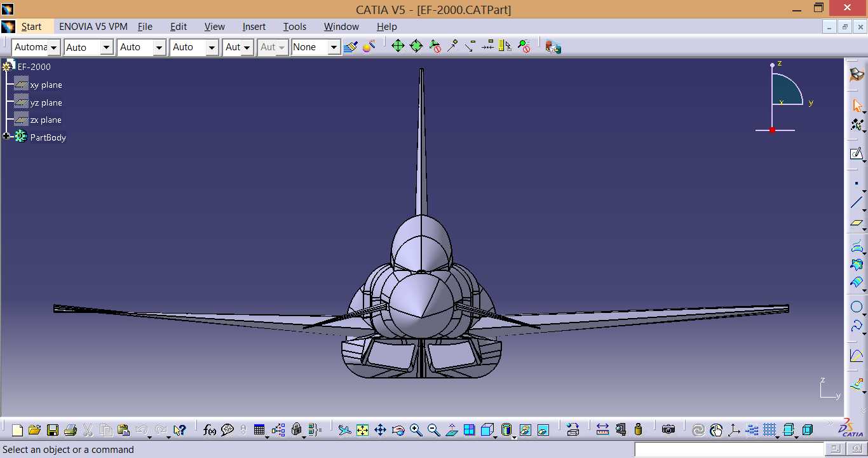Click the Paste clipboard icon
Screen dimensions: 868x458
point(124,431)
